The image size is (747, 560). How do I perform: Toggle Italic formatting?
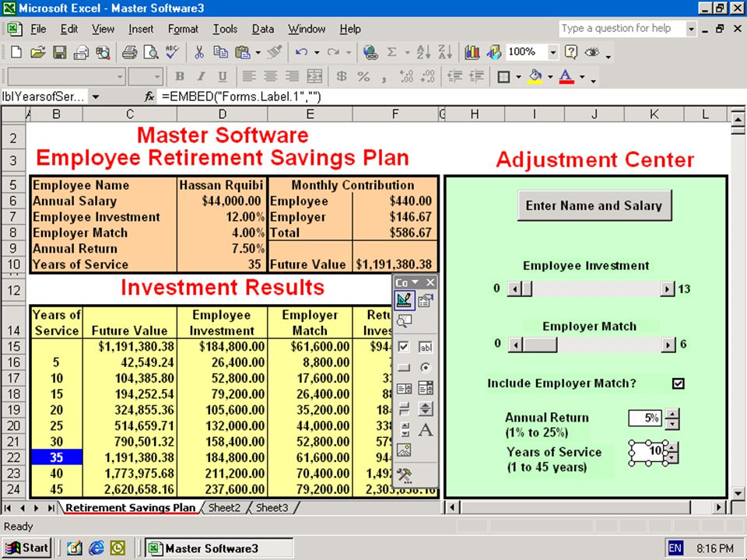coord(201,76)
